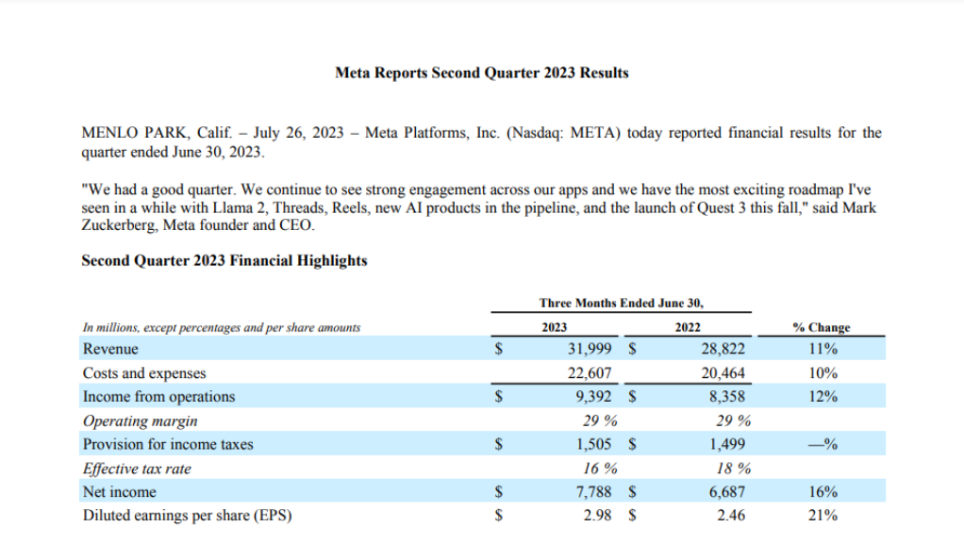964x560 pixels.
Task: Click the tax provision value '1,505'
Action: point(594,444)
